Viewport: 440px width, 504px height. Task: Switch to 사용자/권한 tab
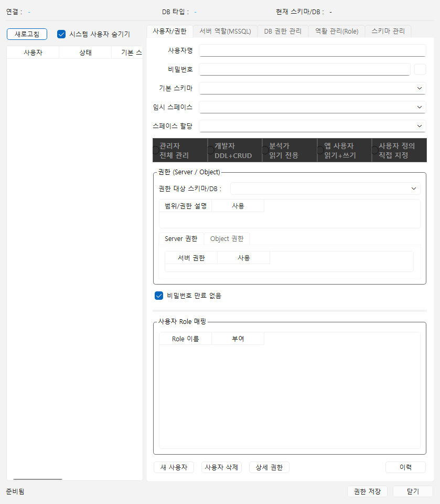coord(169,31)
